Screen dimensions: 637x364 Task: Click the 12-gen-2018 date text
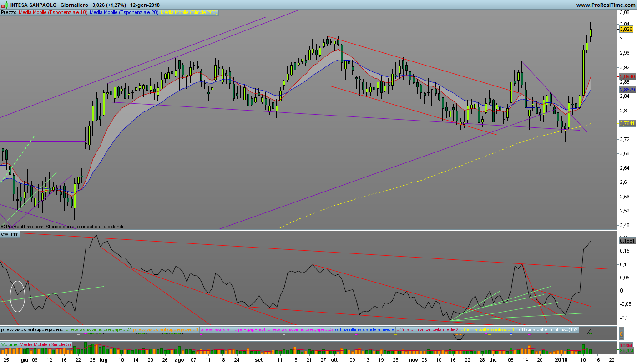tap(145, 5)
